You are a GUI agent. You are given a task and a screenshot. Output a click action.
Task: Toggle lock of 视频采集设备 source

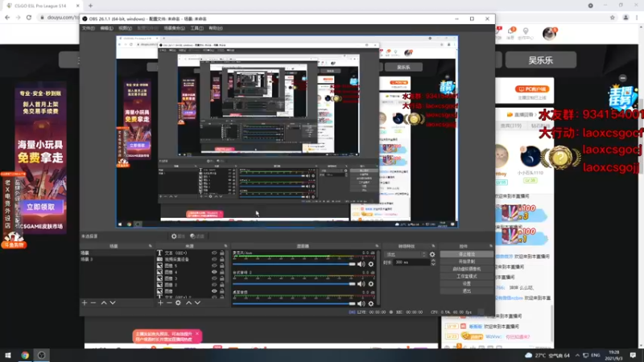222,259
